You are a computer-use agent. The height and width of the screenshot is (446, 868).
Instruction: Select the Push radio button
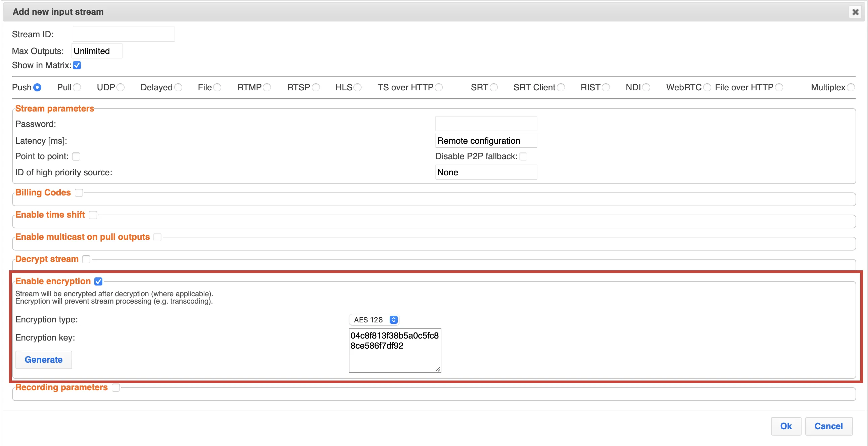coord(37,88)
